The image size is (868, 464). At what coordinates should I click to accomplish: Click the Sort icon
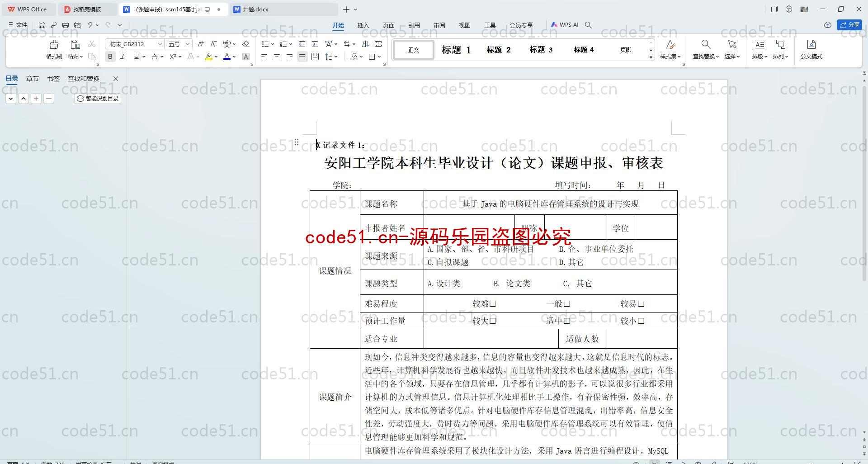(366, 44)
